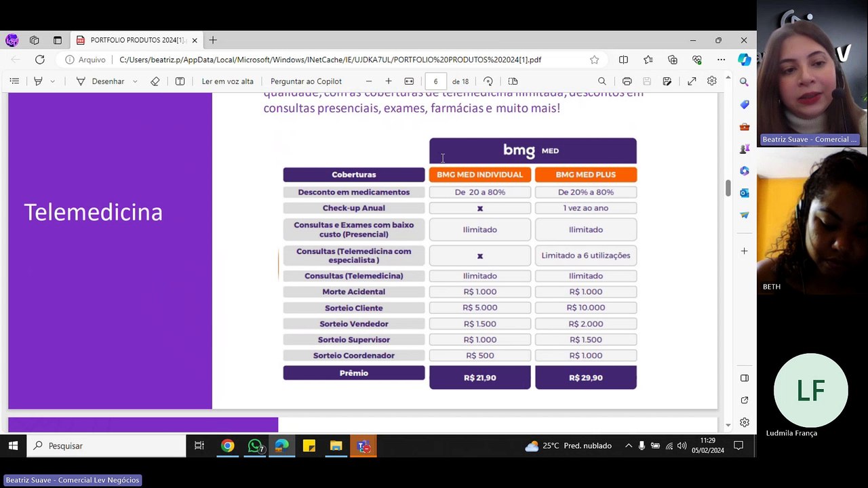Open Task View on taskbar
This screenshot has width=868, height=488.
(x=199, y=446)
